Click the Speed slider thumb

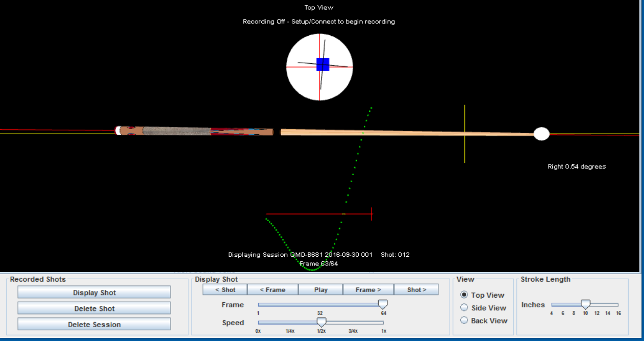point(321,322)
